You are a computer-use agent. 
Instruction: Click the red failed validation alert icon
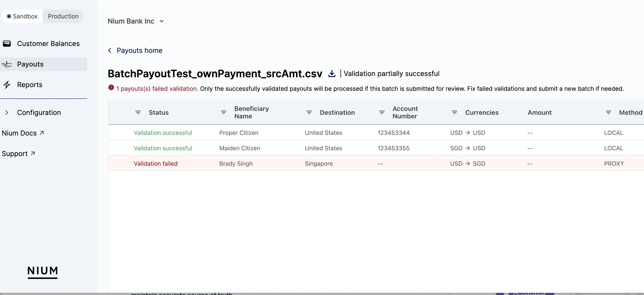click(x=111, y=88)
